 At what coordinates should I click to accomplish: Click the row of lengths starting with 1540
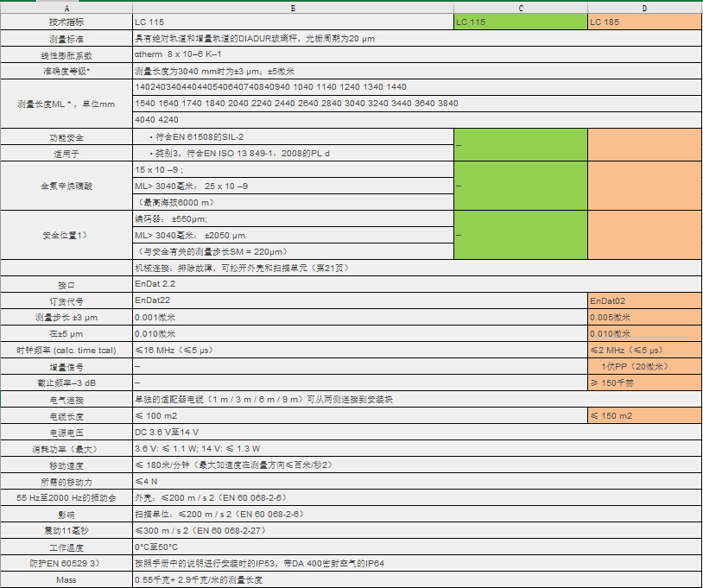(x=417, y=104)
